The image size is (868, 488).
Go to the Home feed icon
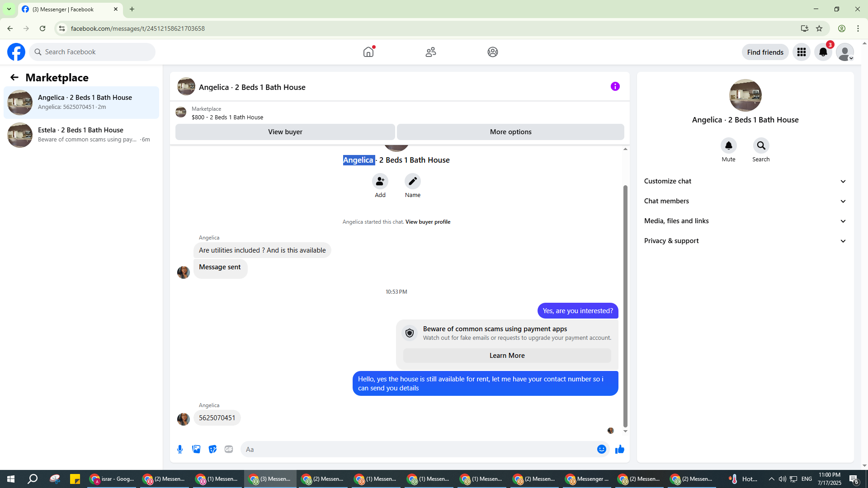tap(368, 52)
